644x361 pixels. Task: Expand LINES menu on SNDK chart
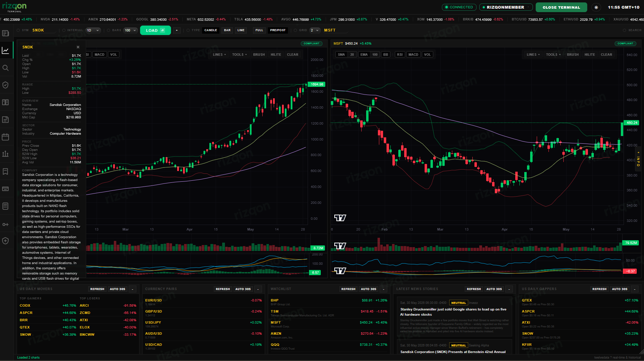pos(219,55)
